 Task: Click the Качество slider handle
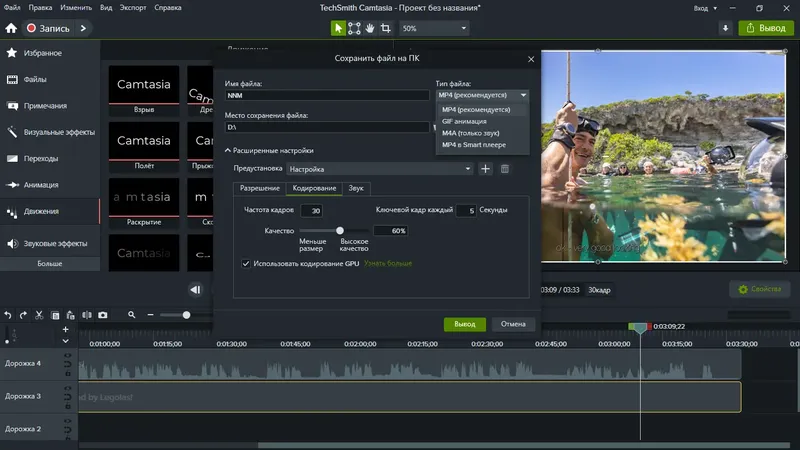click(339, 231)
